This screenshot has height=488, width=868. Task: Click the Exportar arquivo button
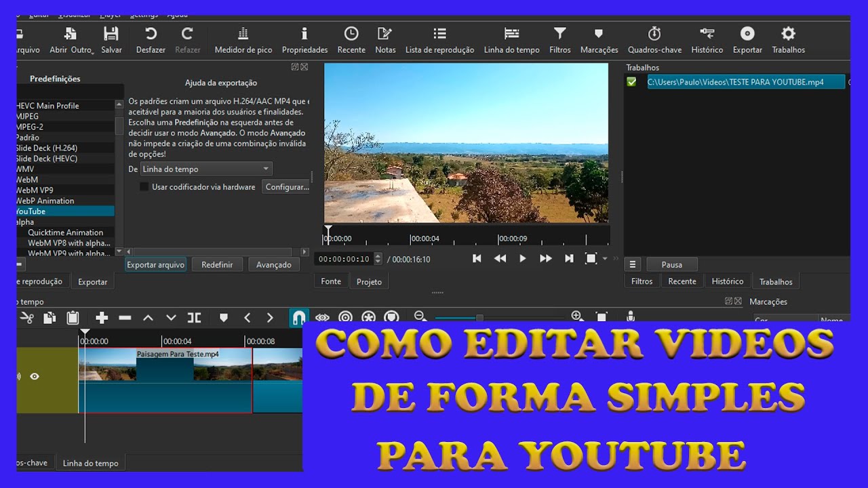(x=156, y=265)
